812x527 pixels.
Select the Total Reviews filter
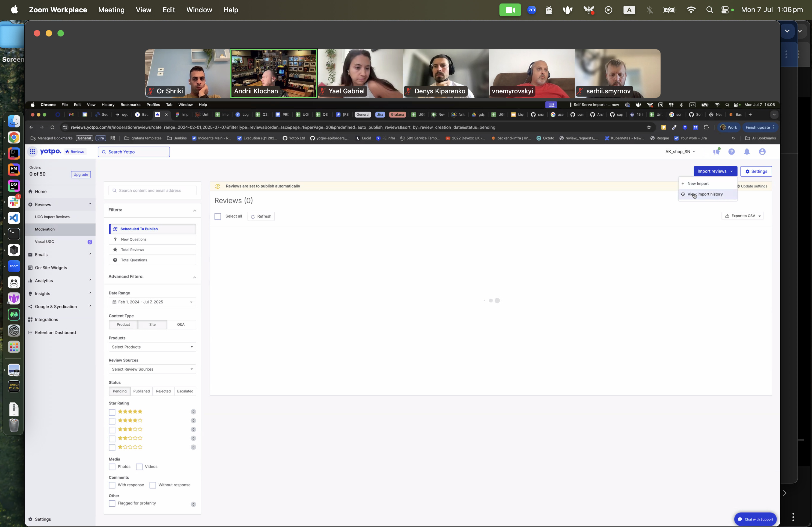[153, 250]
